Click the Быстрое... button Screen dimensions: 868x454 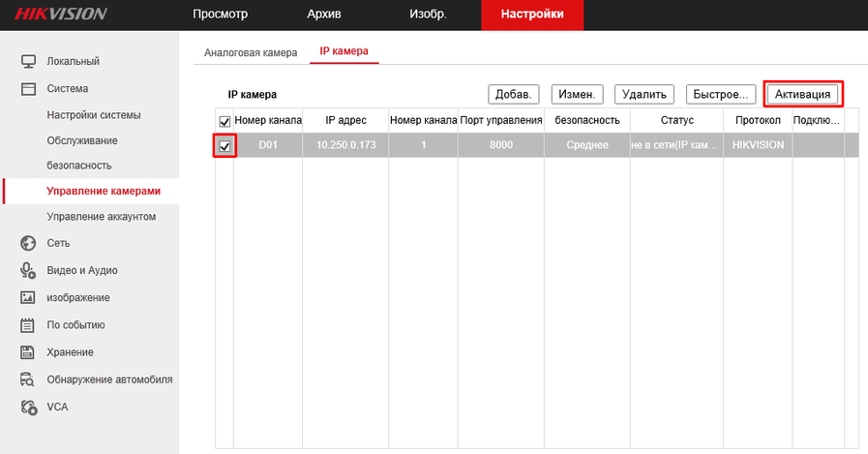point(721,94)
